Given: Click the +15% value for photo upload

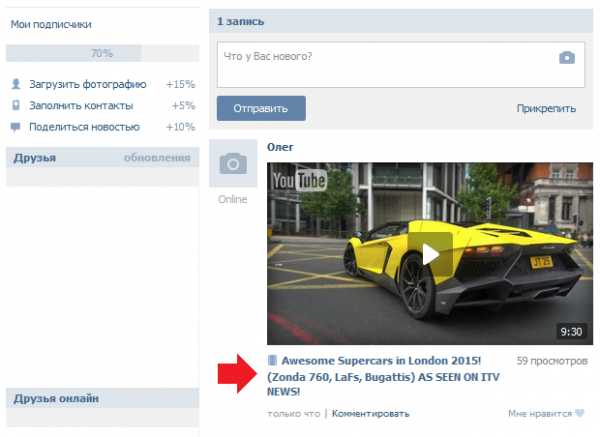Looking at the screenshot, I should click(181, 84).
